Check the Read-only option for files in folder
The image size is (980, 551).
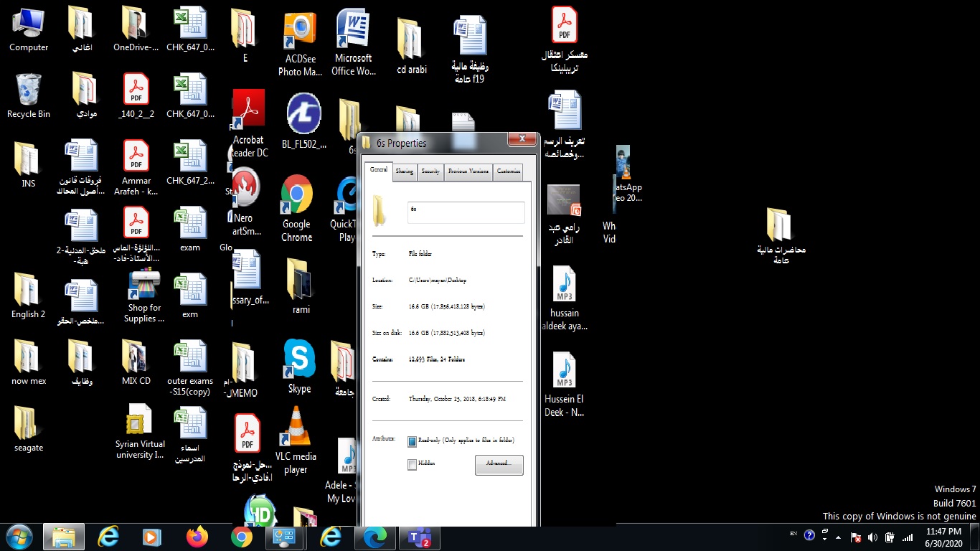tap(412, 441)
